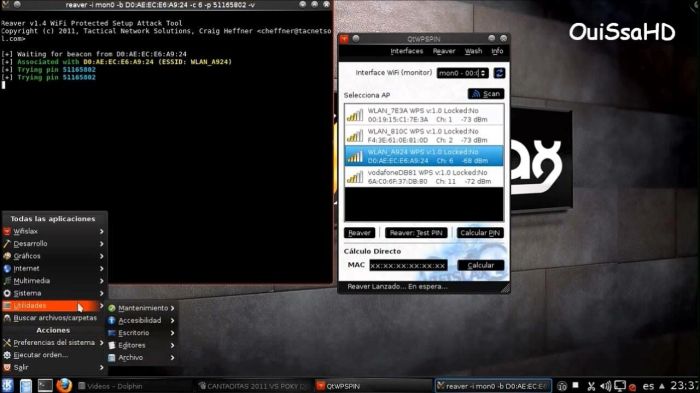Click the taskbar clock
700x393 pixels.
684,386
